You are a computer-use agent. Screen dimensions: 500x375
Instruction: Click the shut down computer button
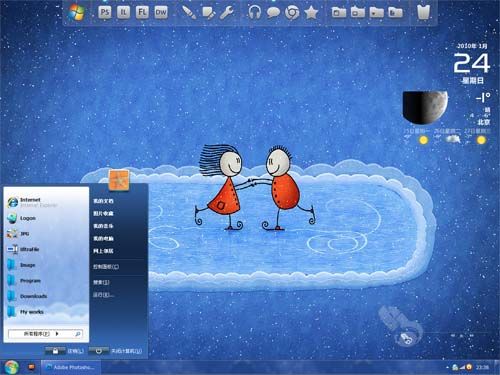[x=115, y=351]
